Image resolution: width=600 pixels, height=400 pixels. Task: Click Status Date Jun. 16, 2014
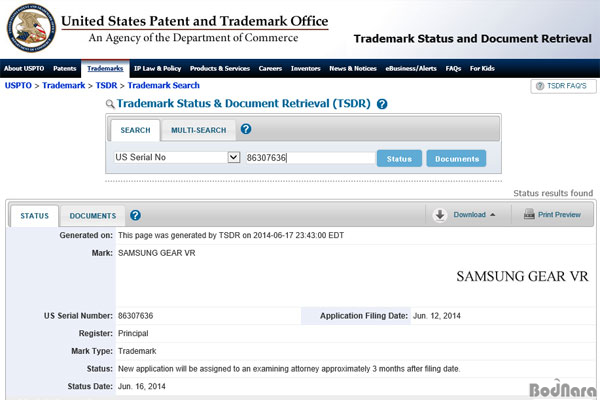click(142, 386)
